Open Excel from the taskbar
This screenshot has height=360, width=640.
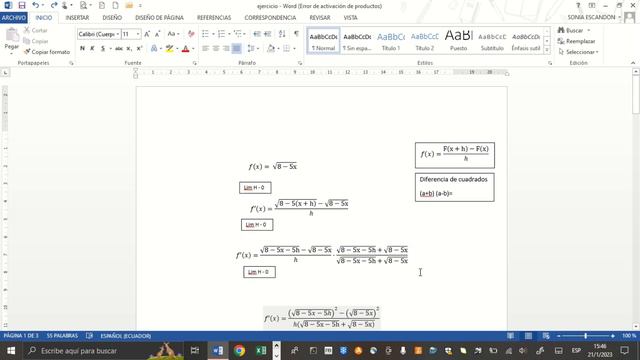pos(261,351)
